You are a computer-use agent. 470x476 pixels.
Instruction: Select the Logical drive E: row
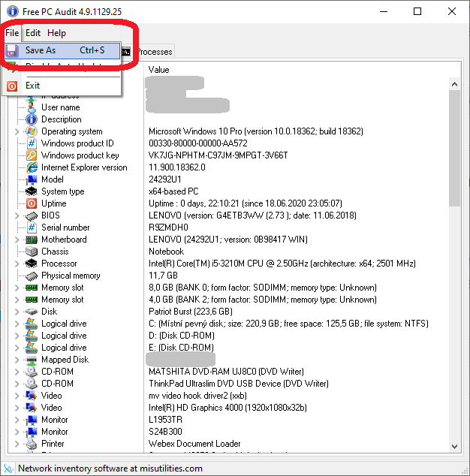point(181,348)
